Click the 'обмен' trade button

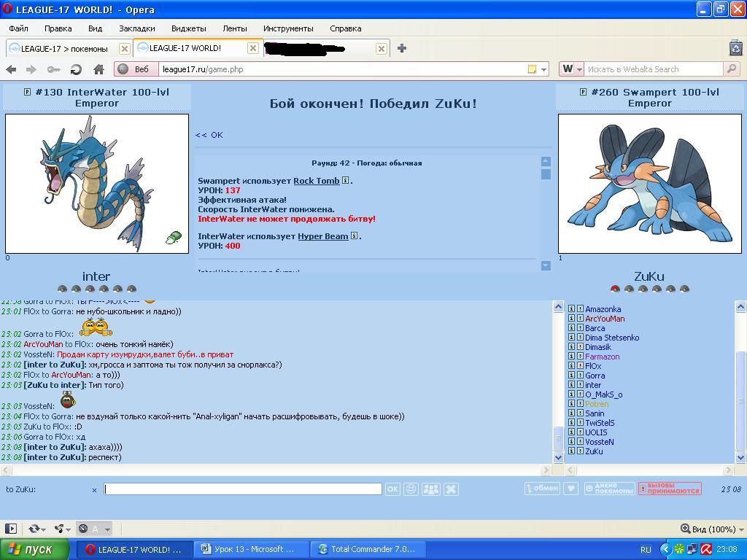coord(542,488)
